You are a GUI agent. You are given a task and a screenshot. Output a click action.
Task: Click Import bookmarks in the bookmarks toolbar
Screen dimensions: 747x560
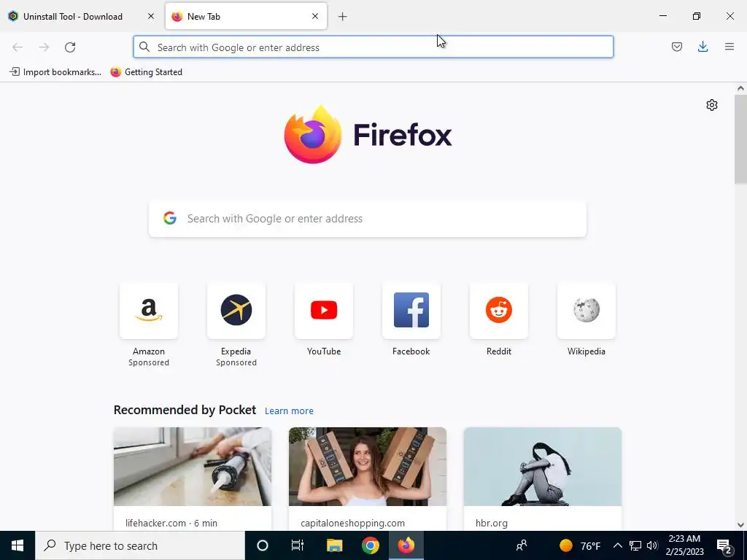tap(55, 72)
